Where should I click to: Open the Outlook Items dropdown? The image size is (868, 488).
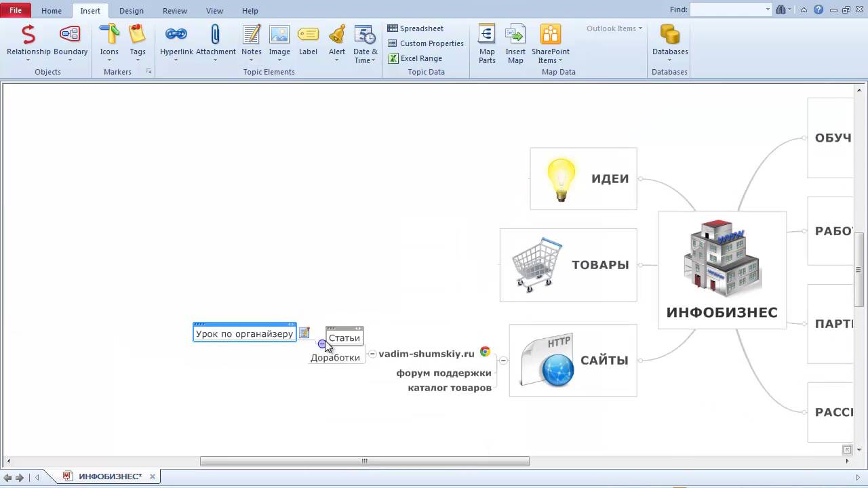pos(614,28)
